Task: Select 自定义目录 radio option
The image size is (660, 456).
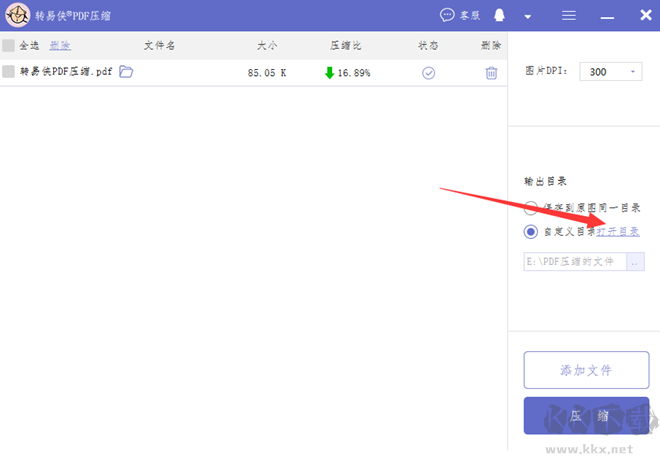Action: [531, 232]
